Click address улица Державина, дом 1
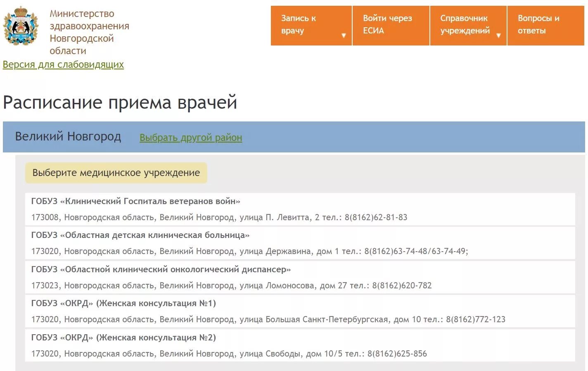The image size is (588, 371). 289,251
